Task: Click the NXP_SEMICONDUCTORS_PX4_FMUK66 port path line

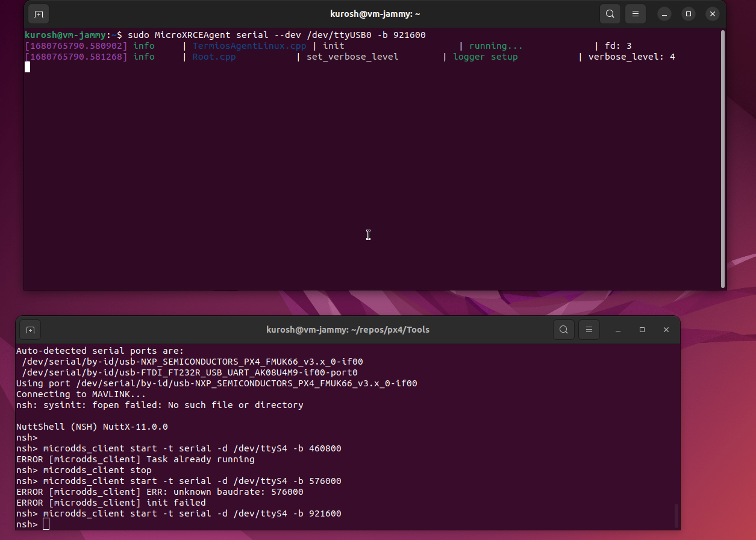Action: 192,362
